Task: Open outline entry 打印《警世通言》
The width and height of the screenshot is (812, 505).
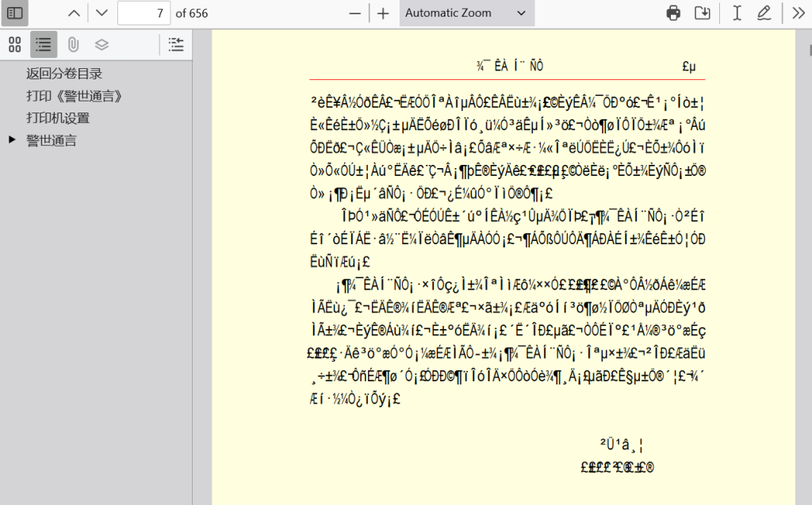Action: pyautogui.click(x=74, y=96)
